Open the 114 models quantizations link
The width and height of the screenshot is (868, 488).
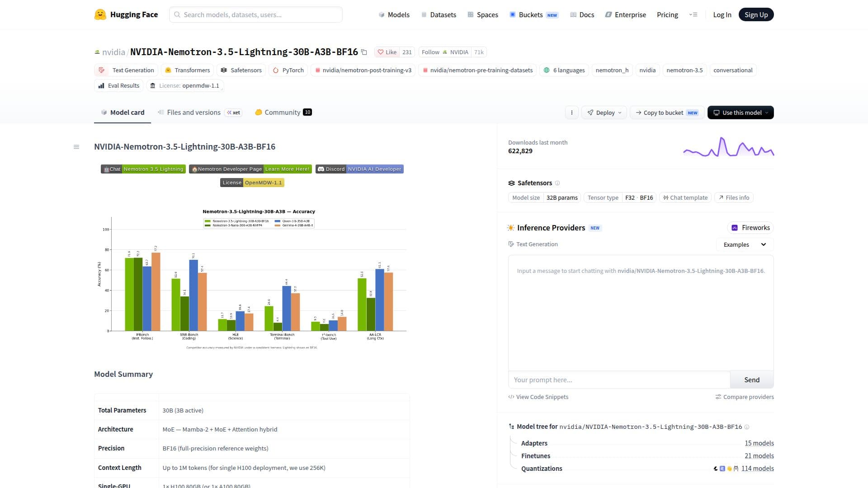coord(757,469)
